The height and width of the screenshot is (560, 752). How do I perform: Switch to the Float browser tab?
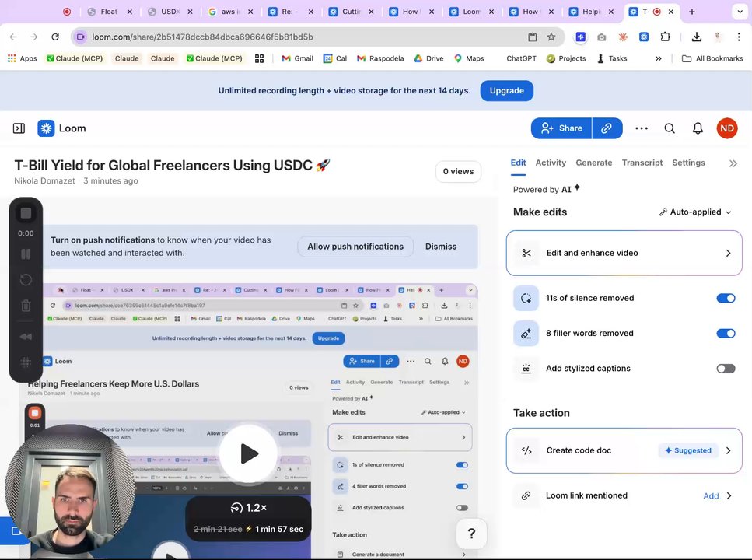(108, 12)
